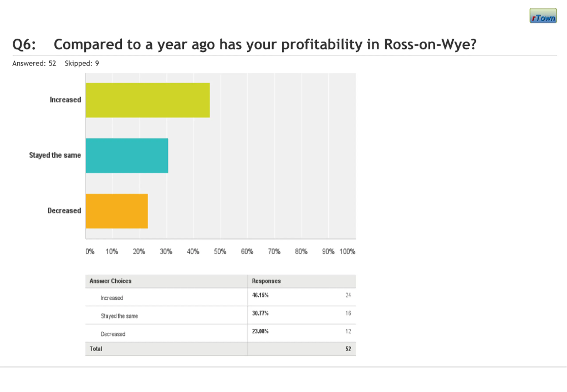
Task: Click the 30.77% response value
Action: pos(260,313)
